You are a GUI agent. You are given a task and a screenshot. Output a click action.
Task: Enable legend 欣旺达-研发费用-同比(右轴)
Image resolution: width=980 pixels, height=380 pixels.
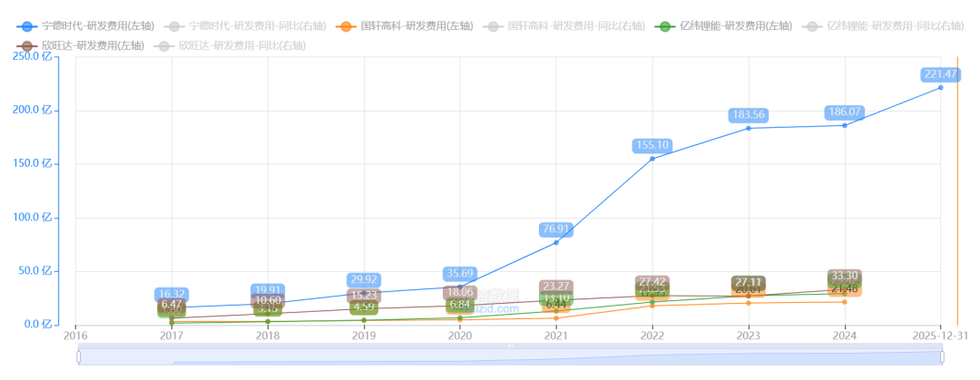coord(230,45)
